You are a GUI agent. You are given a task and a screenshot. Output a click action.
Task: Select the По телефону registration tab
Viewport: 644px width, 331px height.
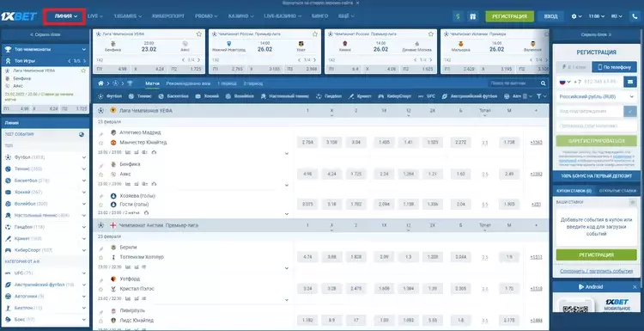(615, 67)
